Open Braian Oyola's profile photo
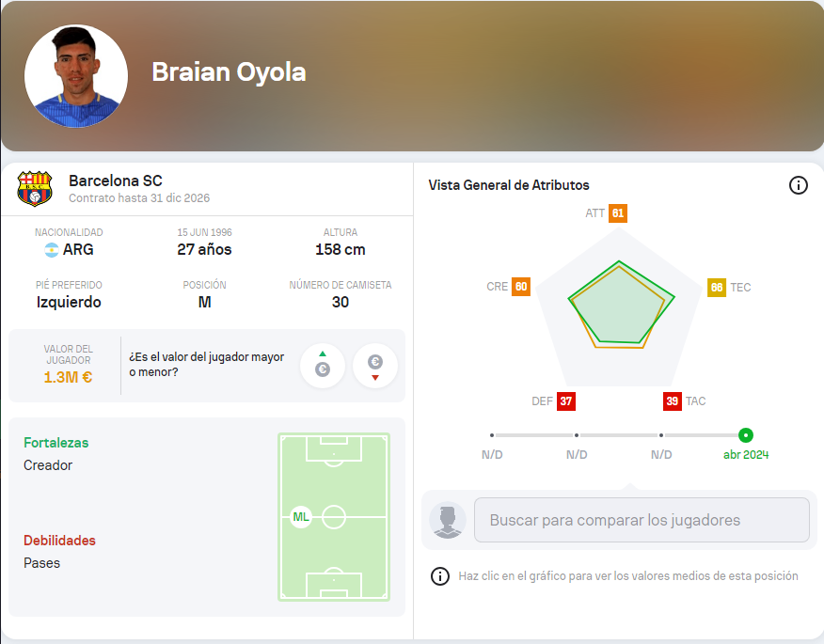The image size is (824, 644). (76, 76)
